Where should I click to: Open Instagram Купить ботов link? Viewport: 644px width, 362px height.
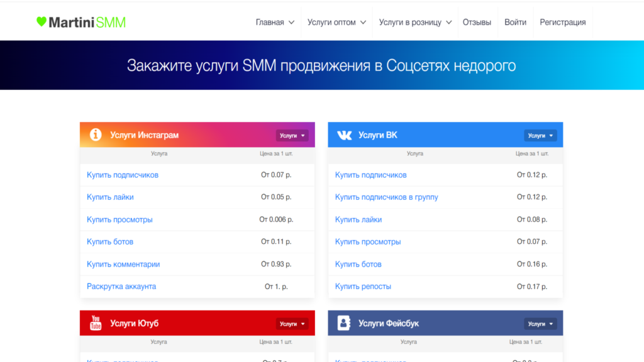click(x=110, y=242)
